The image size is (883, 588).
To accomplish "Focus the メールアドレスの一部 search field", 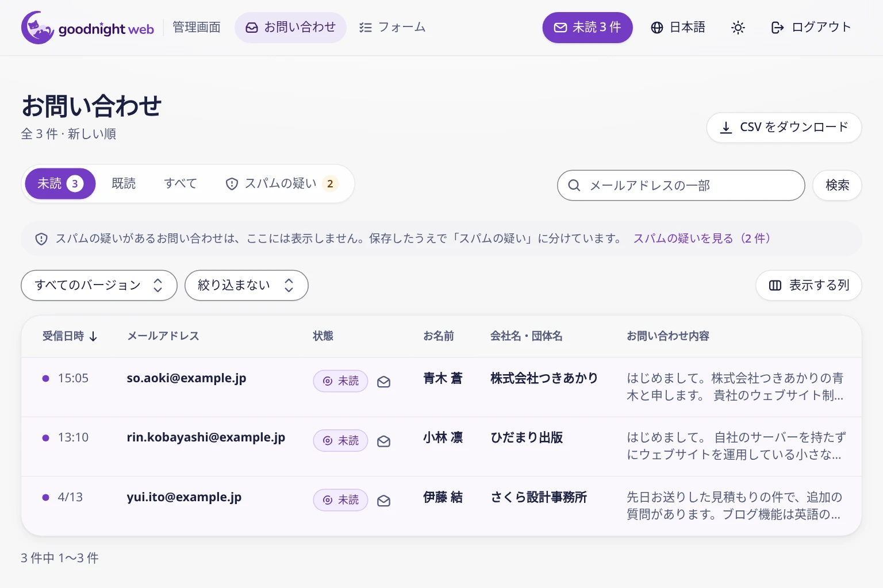I will click(x=681, y=185).
